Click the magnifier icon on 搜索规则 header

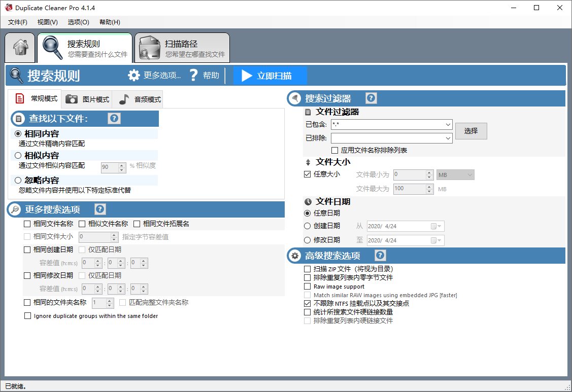[15, 75]
